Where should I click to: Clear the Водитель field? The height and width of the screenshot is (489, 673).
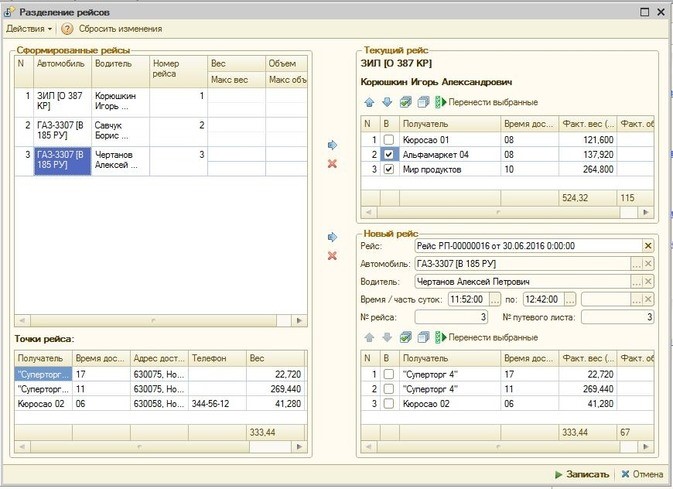(648, 282)
